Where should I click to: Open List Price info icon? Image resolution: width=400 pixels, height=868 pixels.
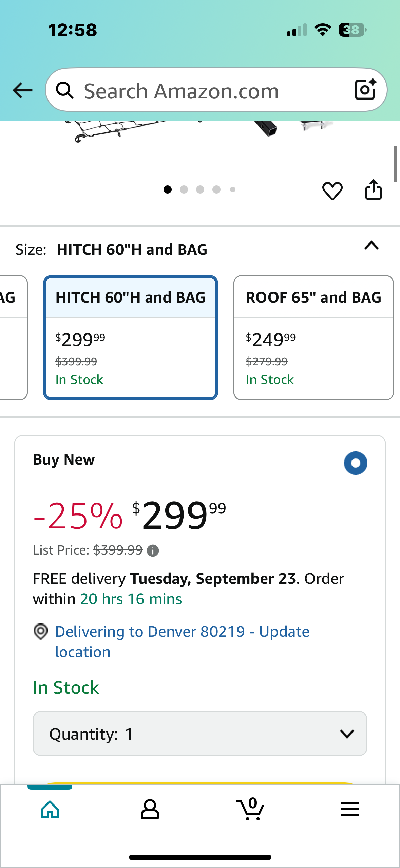click(x=153, y=550)
